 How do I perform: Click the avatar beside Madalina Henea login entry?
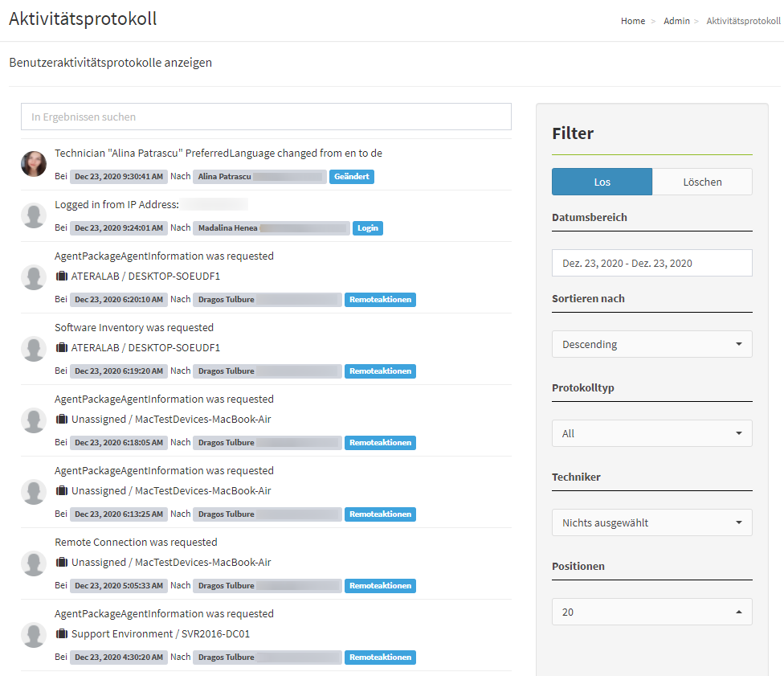[34, 215]
